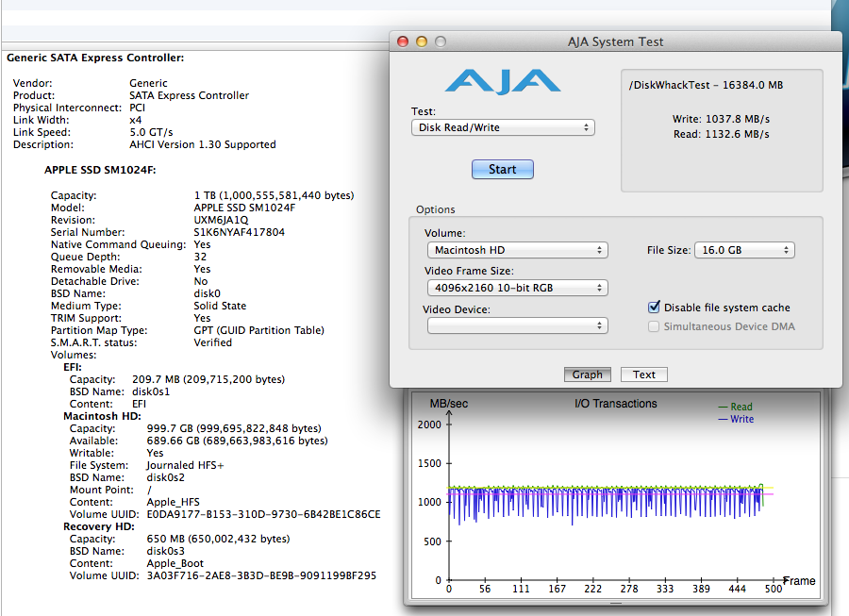Minimize AJA System Test with yellow button
Image resolution: width=849 pixels, height=616 pixels.
point(421,42)
